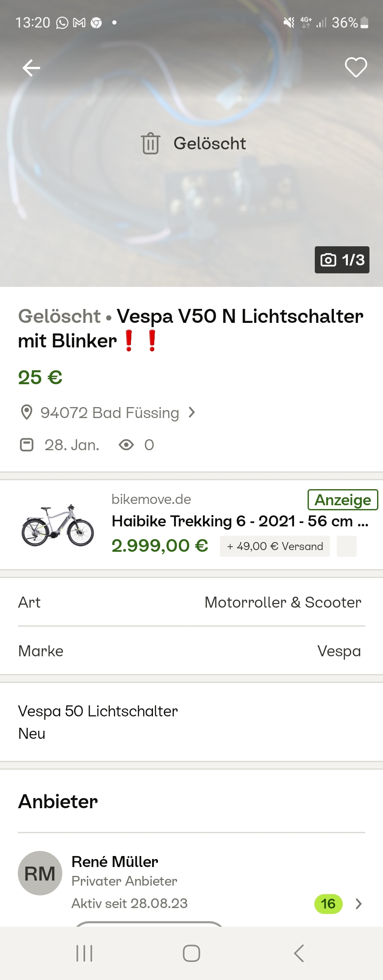The image size is (383, 980).
Task: Tap the + 49,00 € Versand badge
Action: click(x=275, y=546)
